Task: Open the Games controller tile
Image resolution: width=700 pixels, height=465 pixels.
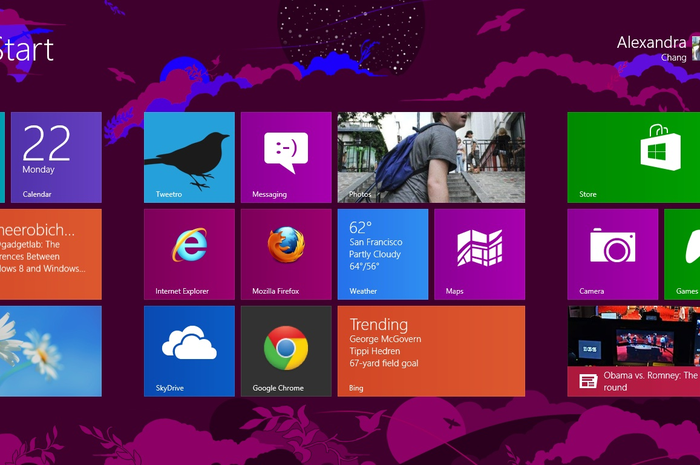Action: [x=682, y=254]
